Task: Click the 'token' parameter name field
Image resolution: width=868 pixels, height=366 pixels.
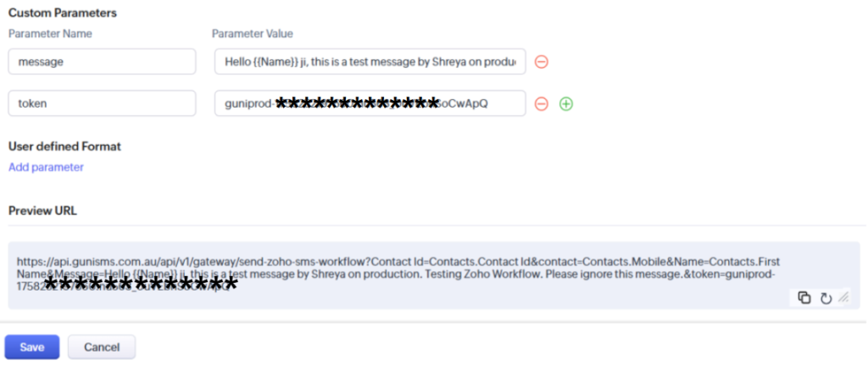Action: click(102, 103)
